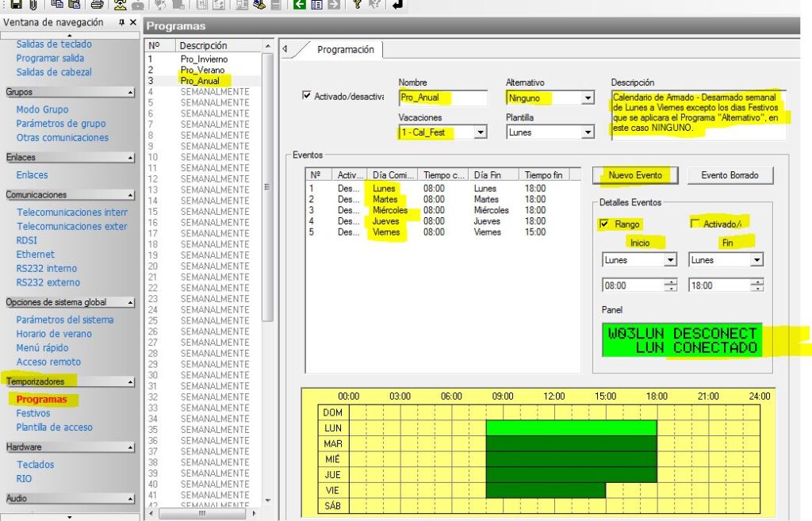The height and width of the screenshot is (521, 812).
Task: Click inside the Nombre field Pro_Anual
Action: coord(442,98)
